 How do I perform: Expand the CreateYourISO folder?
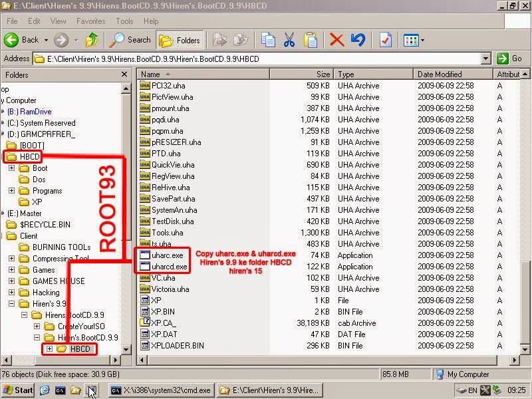tap(37, 327)
